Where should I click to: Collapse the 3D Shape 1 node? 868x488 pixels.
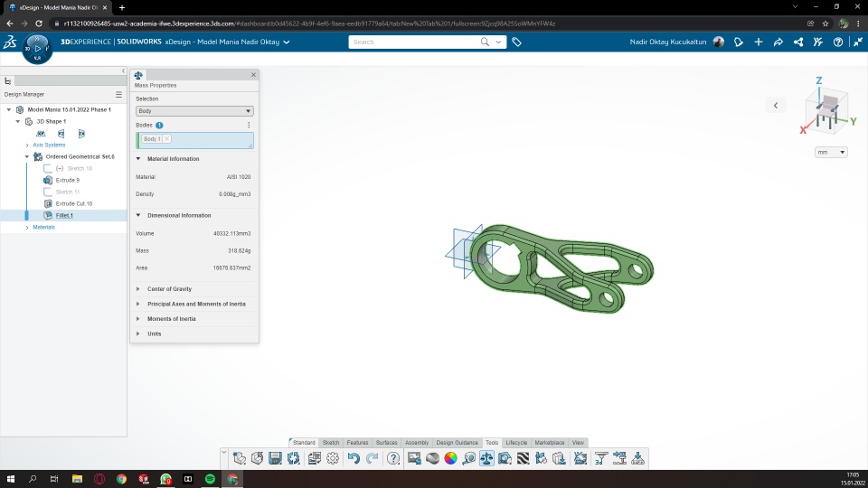coord(18,121)
